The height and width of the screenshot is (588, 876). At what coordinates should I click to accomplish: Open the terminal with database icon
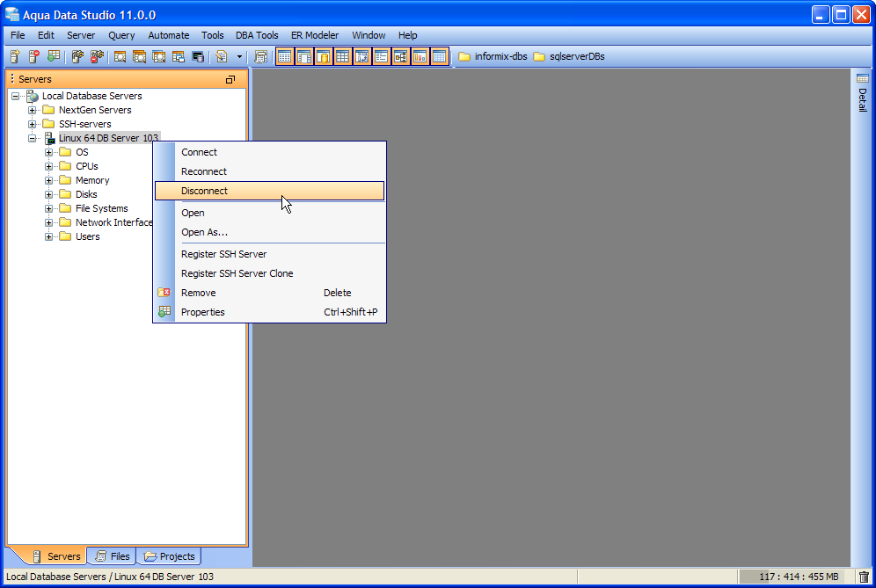[x=198, y=56]
